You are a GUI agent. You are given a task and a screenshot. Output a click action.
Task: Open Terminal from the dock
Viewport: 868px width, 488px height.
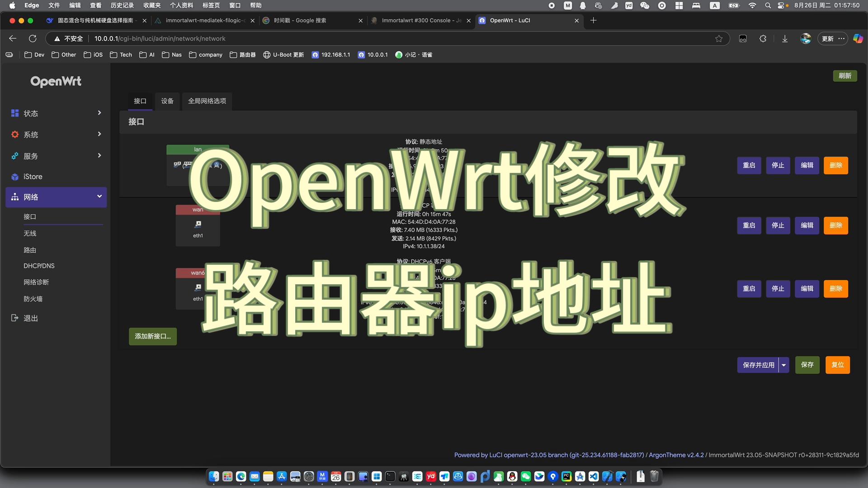390,476
